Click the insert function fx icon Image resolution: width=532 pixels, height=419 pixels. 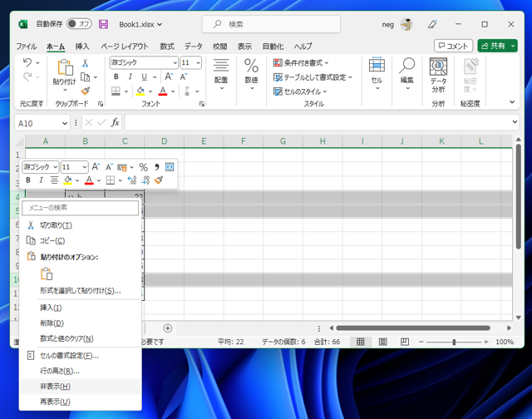[115, 122]
